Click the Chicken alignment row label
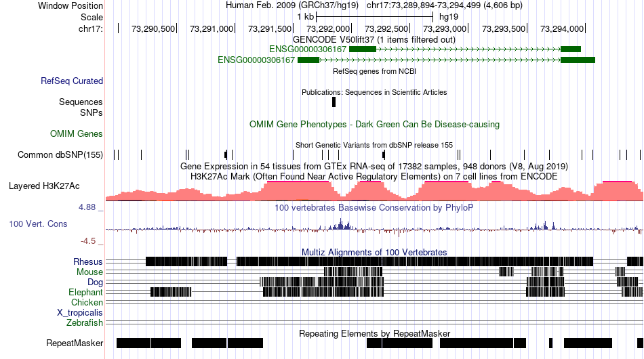This screenshot has height=359, width=644. point(87,302)
